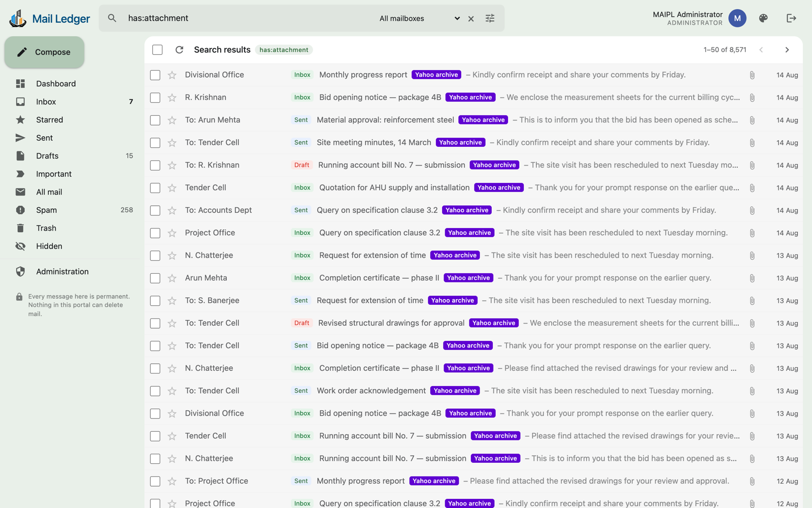Click Yahoo archive tag on Site meeting minutes

coord(460,143)
